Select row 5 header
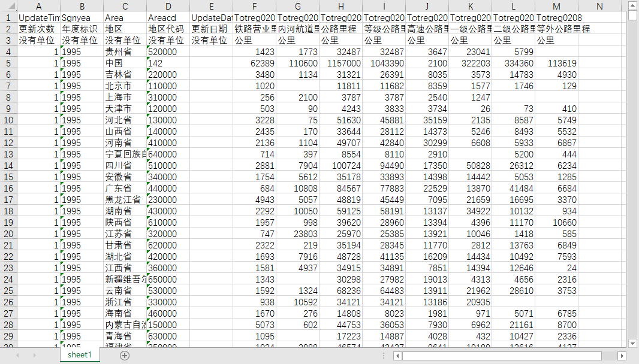 tap(8, 63)
